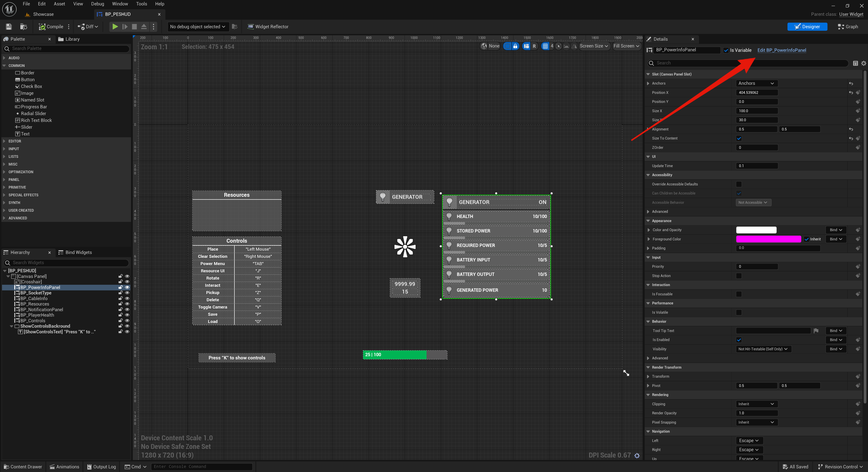Click the Browse to asset icon

point(23,27)
